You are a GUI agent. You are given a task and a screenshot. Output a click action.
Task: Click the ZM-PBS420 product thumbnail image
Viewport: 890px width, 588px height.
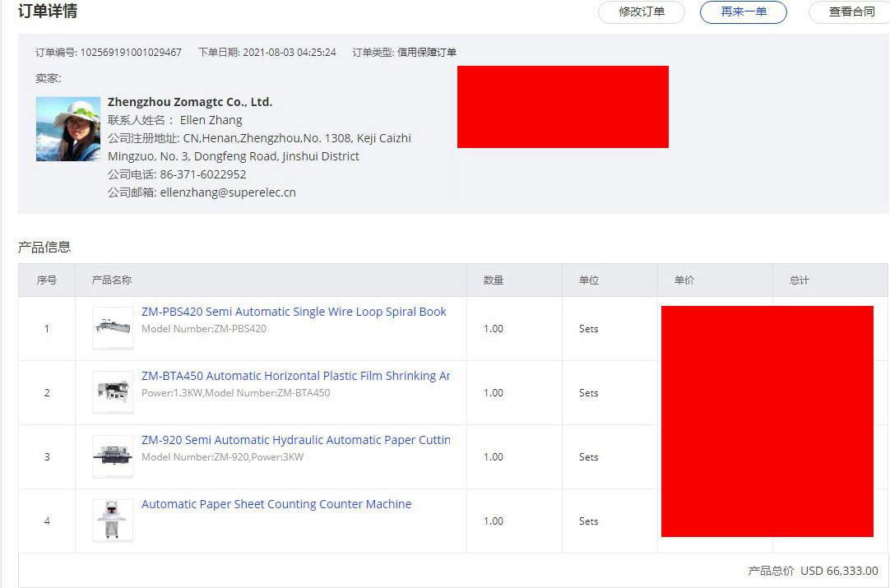[113, 328]
